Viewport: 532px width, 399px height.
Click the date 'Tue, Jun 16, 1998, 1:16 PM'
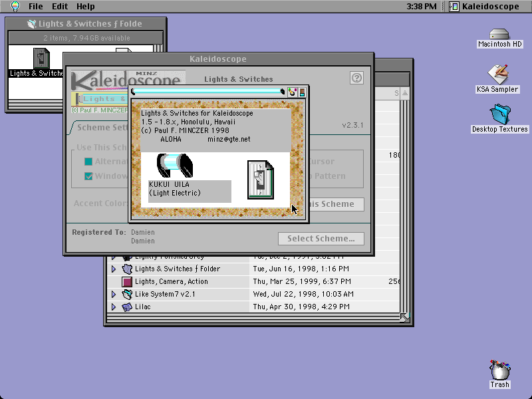pyautogui.click(x=301, y=269)
